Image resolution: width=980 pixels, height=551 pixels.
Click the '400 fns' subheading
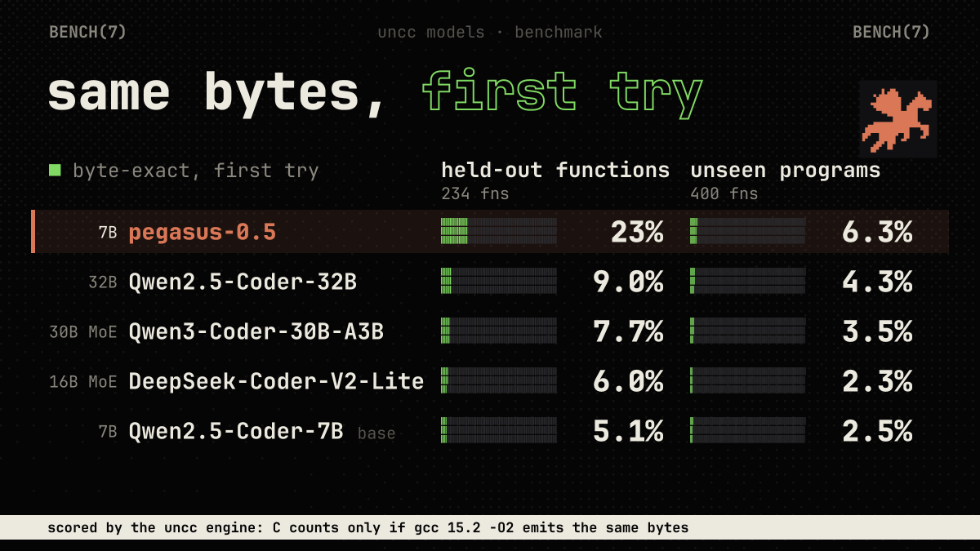(x=724, y=194)
